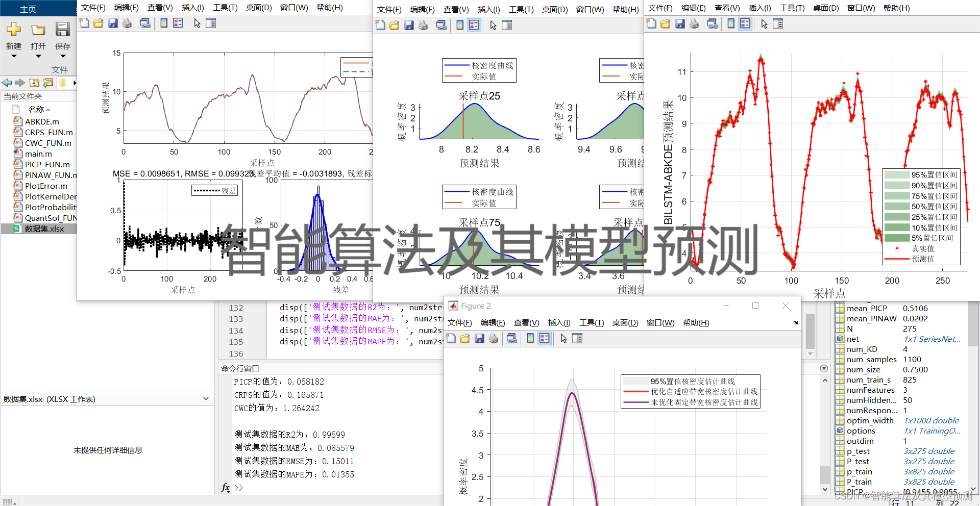Select the numHidden variable in workspace
This screenshot has width=980, height=506.
tap(871, 400)
